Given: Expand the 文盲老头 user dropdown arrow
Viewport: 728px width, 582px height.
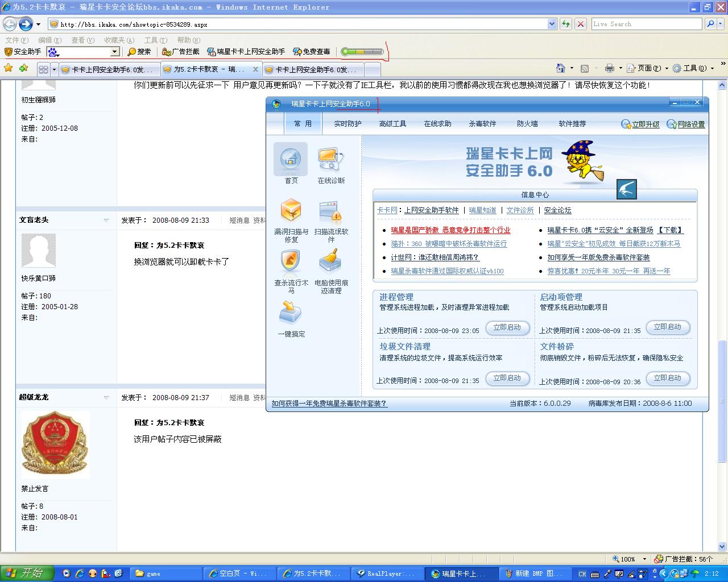Looking at the screenshot, I should [x=106, y=221].
